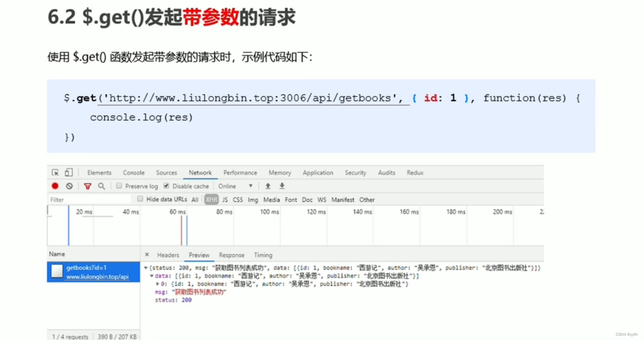644x340 pixels.
Task: Show the Headers tab of request
Action: coord(168,255)
